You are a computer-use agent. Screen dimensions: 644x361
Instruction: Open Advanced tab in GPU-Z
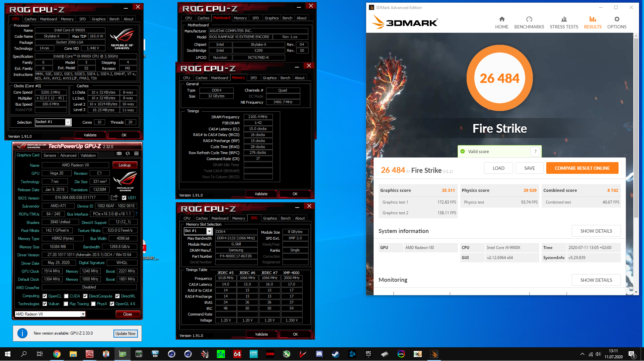[x=68, y=155]
